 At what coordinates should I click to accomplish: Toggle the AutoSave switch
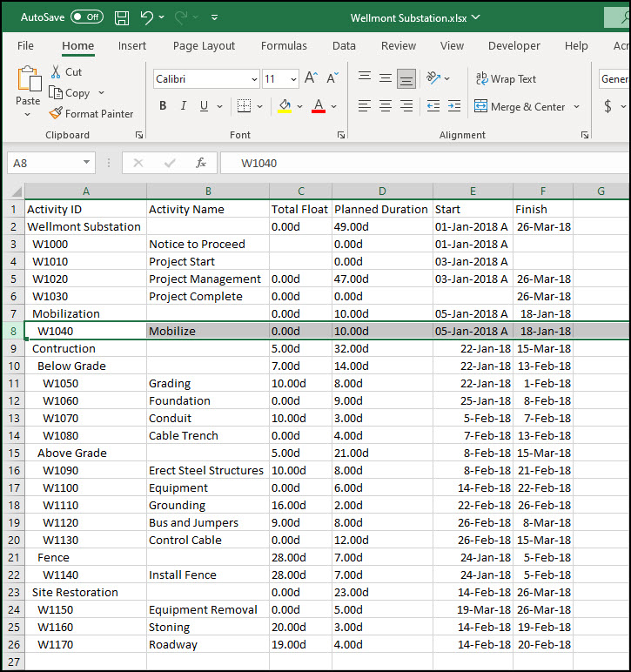click(x=87, y=17)
